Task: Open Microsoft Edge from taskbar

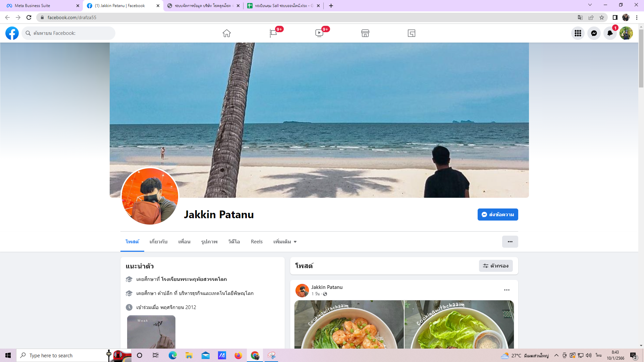Action: [x=172, y=355]
